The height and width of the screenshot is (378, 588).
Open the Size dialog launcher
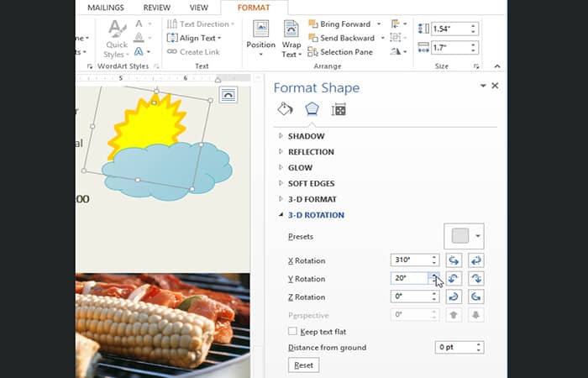(476, 66)
